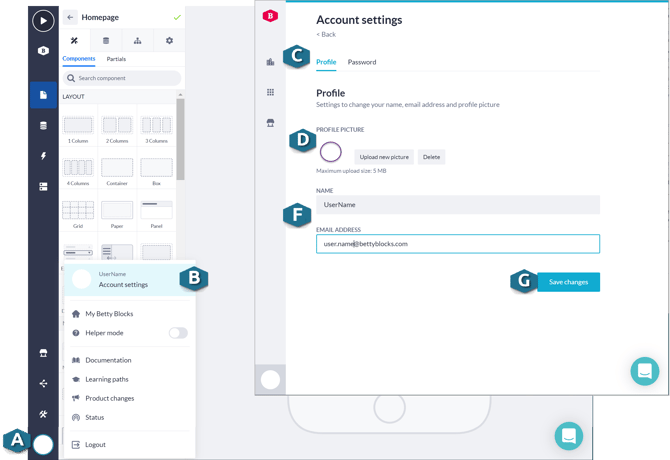Viewport: 670px width, 460px height.
Task: Open Documentation from the user menu
Action: coord(108,360)
